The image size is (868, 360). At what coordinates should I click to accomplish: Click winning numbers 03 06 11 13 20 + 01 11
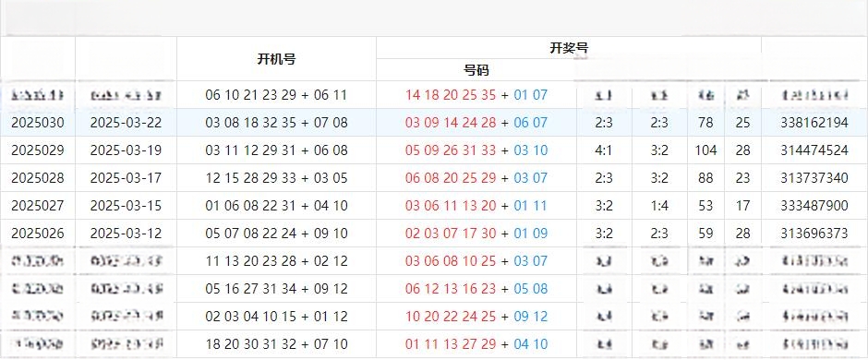click(476, 206)
